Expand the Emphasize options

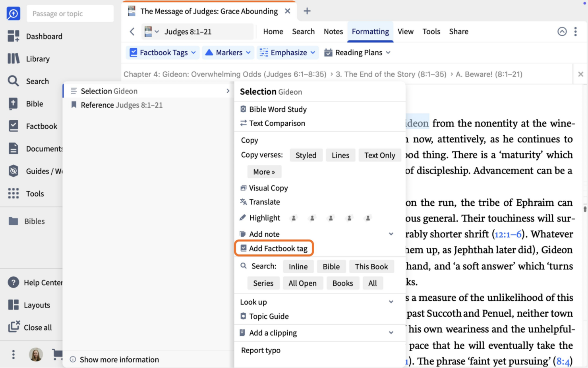click(288, 52)
